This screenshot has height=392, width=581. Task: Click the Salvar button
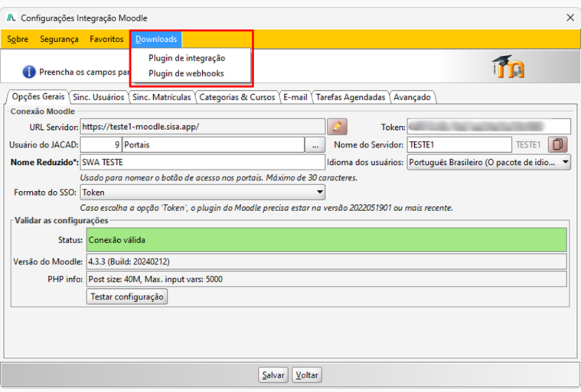point(273,375)
